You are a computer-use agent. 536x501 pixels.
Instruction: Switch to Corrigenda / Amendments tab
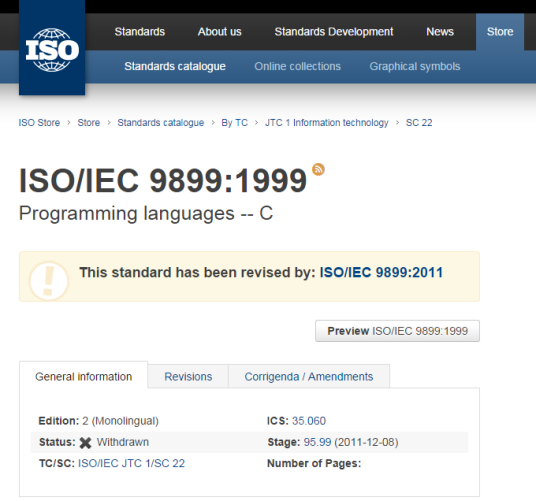click(309, 377)
